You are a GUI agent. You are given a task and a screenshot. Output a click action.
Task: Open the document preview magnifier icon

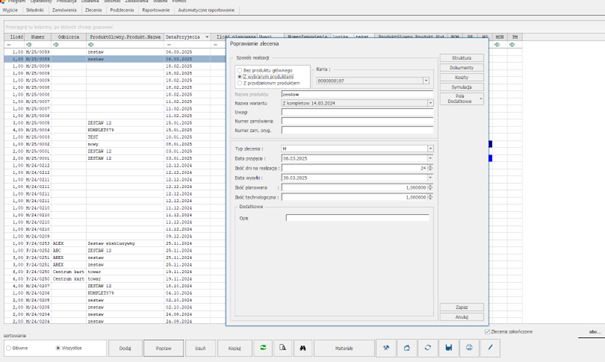pos(282,348)
